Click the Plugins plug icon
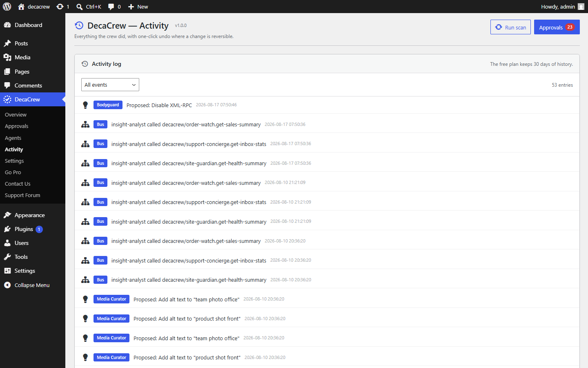The image size is (588, 368). pyautogui.click(x=7, y=229)
